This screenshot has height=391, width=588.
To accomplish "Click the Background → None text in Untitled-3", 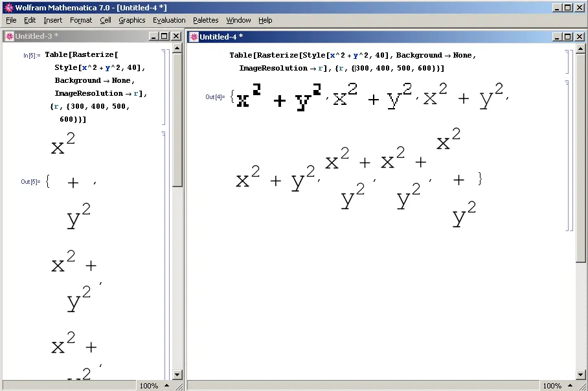I will [95, 81].
